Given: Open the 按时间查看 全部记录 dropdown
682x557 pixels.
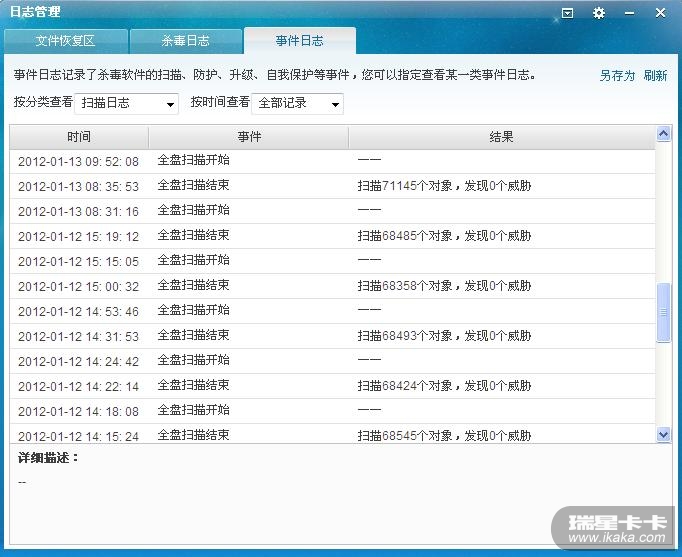Looking at the screenshot, I should click(298, 103).
